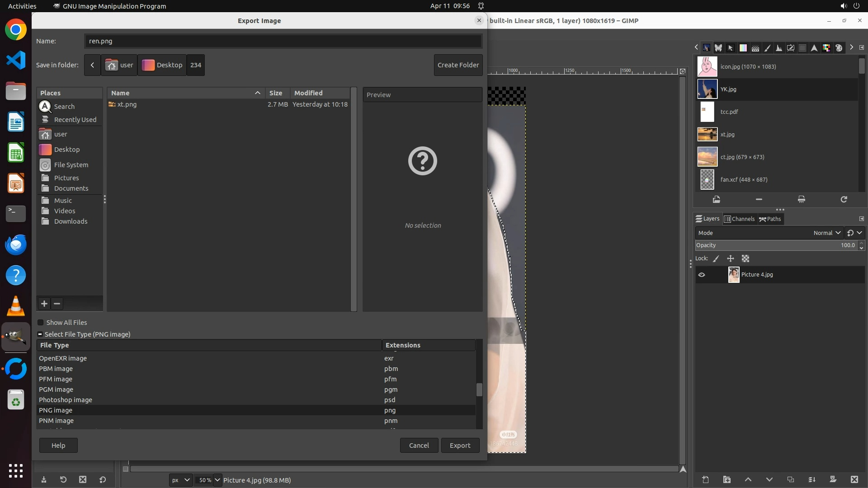Screen dimensions: 868x488
Task: Switch to the Channels tab
Action: click(740, 219)
